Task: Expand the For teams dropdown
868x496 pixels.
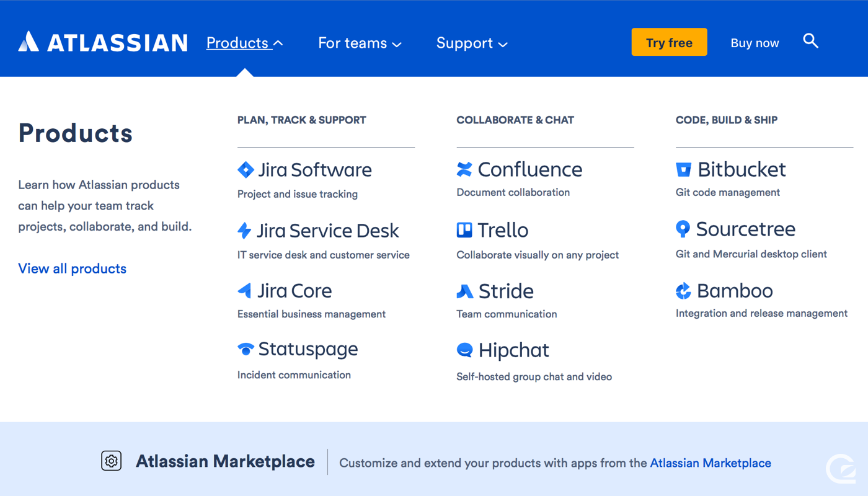Action: tap(360, 43)
